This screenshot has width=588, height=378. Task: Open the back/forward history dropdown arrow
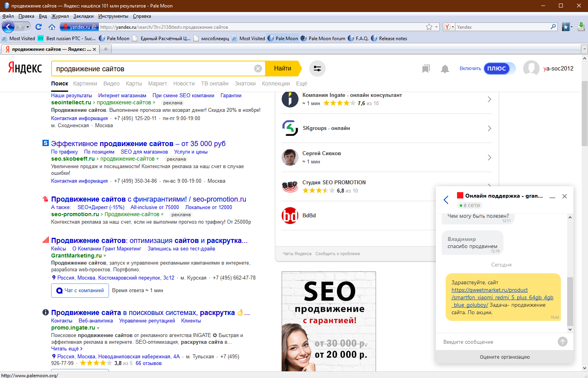click(28, 27)
